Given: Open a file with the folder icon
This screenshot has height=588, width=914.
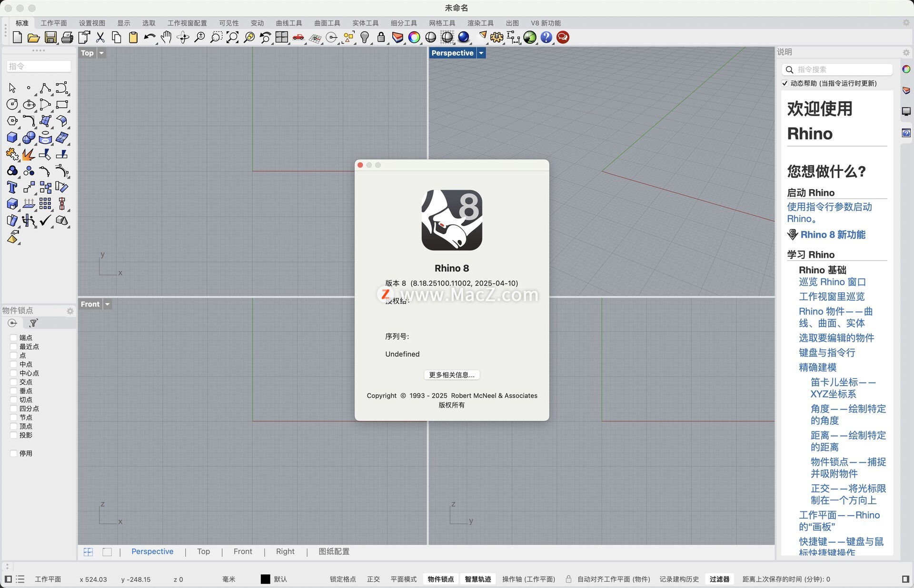Looking at the screenshot, I should [x=33, y=37].
